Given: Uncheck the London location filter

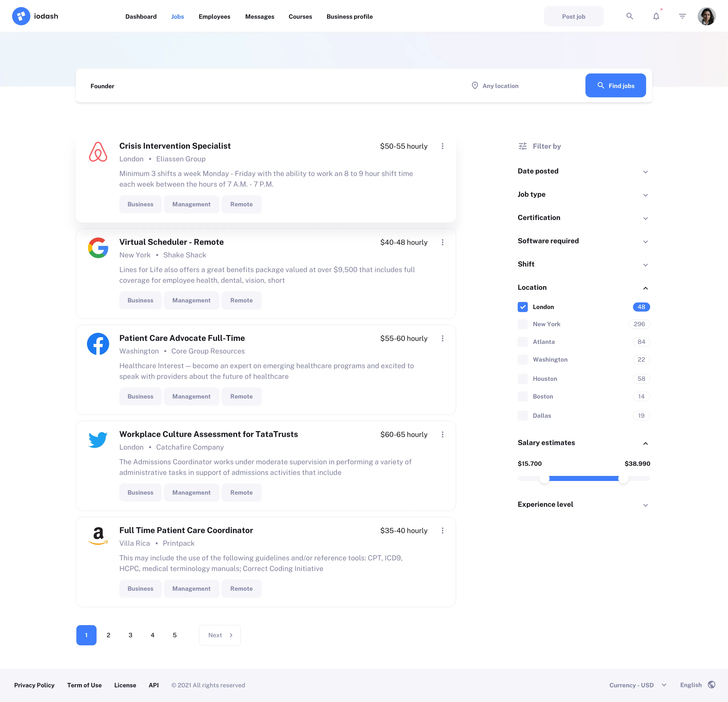Looking at the screenshot, I should pos(522,306).
